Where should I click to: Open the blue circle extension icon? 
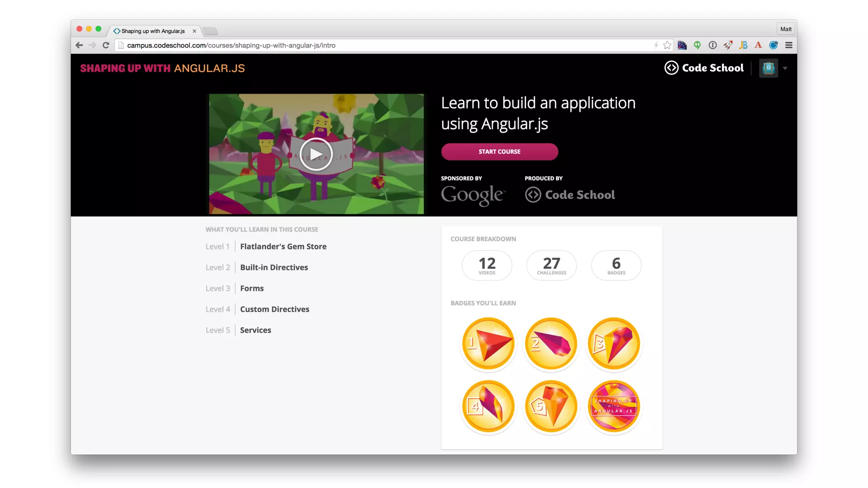click(773, 45)
